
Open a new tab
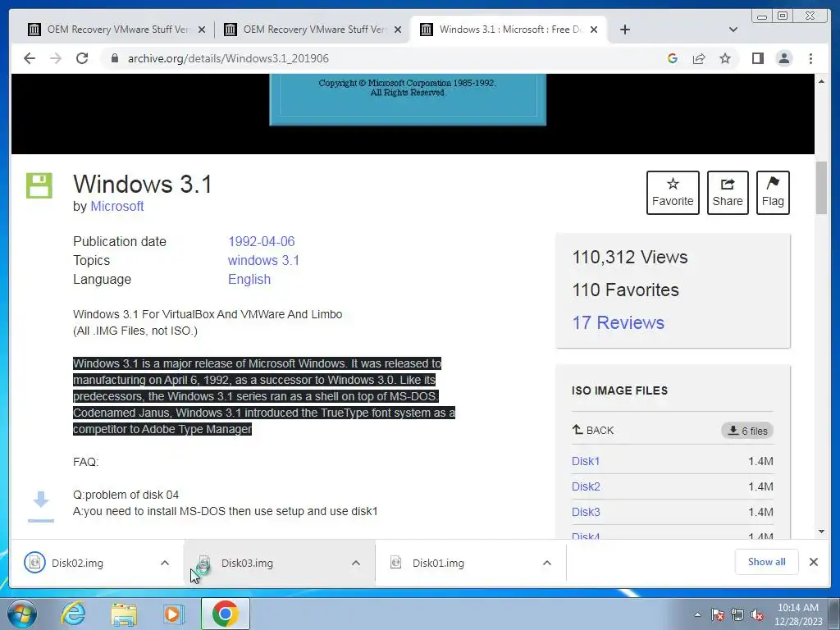point(624,30)
